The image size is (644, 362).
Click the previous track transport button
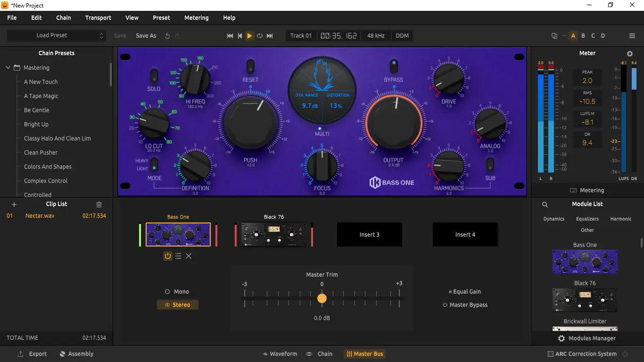point(240,36)
